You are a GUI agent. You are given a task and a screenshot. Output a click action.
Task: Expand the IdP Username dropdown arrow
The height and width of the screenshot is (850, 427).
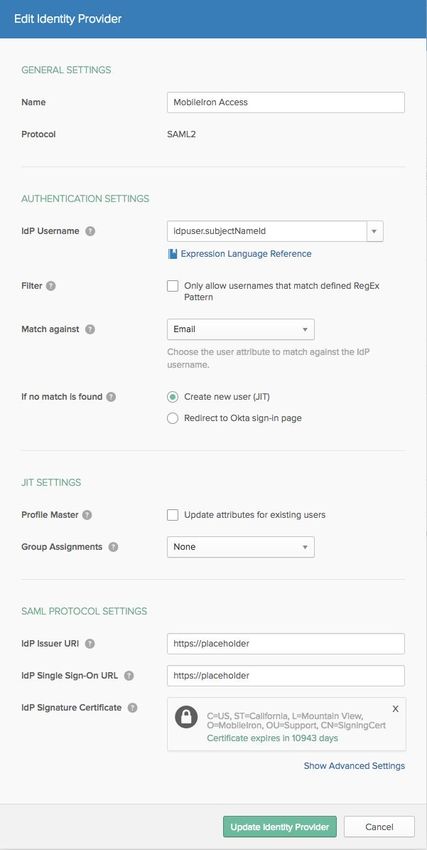(x=375, y=231)
